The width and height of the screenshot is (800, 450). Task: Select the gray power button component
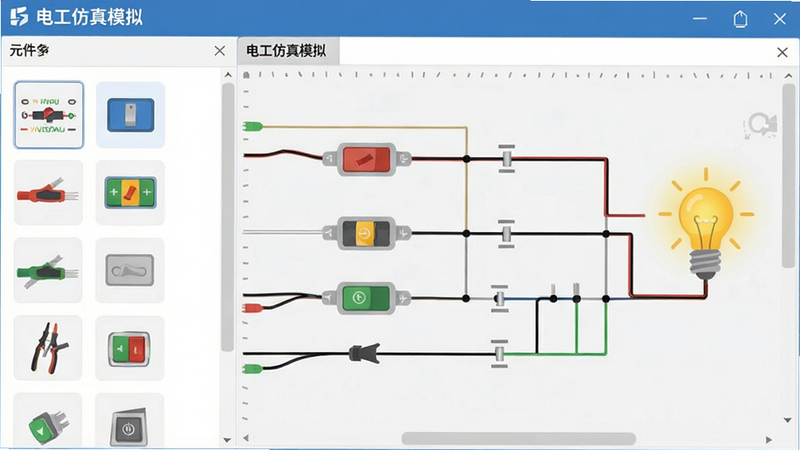130,421
